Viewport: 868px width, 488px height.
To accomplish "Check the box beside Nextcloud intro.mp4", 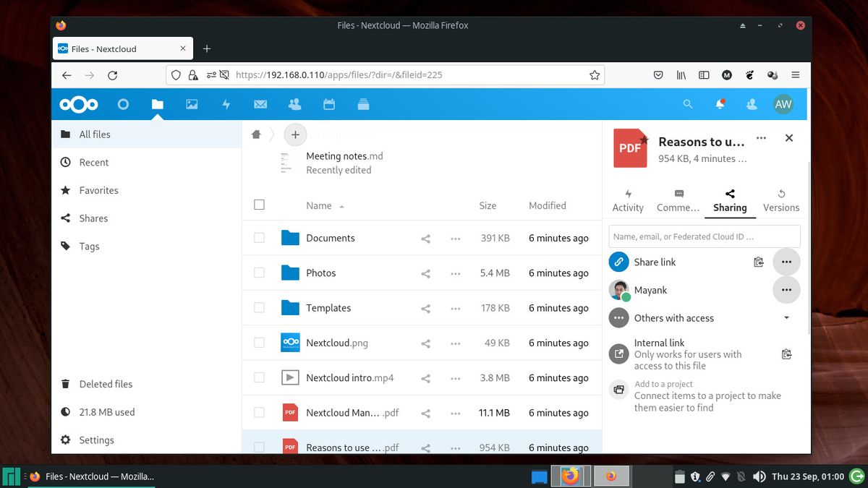I will click(259, 377).
